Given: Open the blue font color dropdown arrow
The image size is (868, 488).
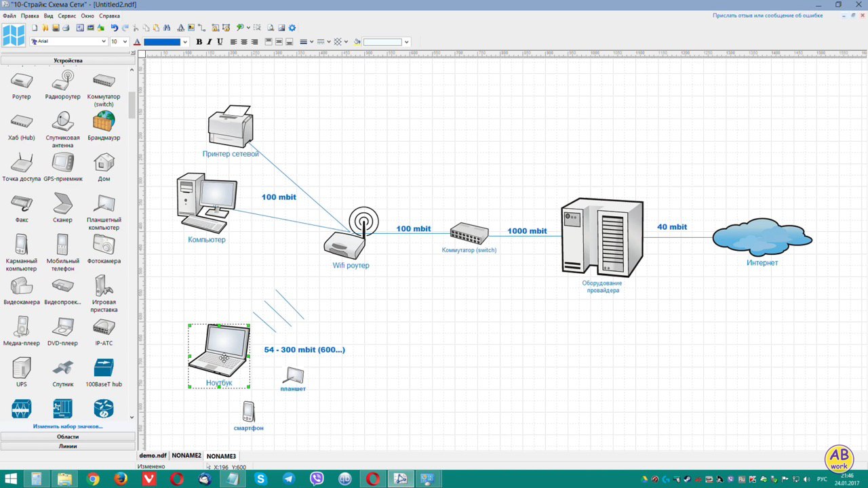Looking at the screenshot, I should [x=185, y=42].
